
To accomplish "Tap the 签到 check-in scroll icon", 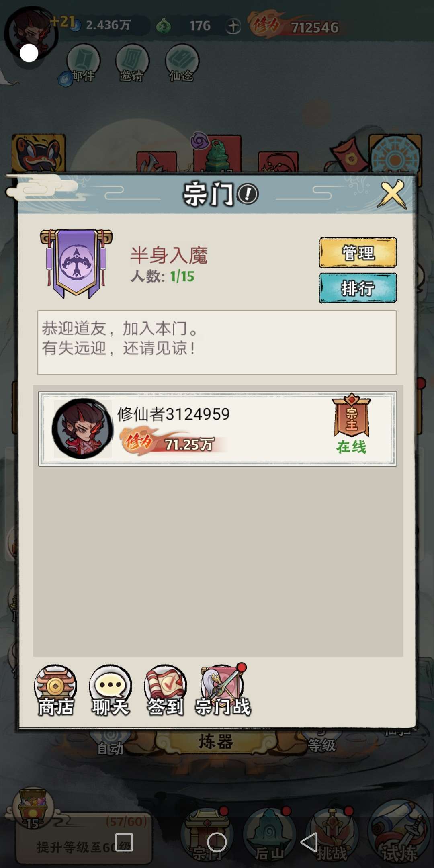I will coord(165,690).
